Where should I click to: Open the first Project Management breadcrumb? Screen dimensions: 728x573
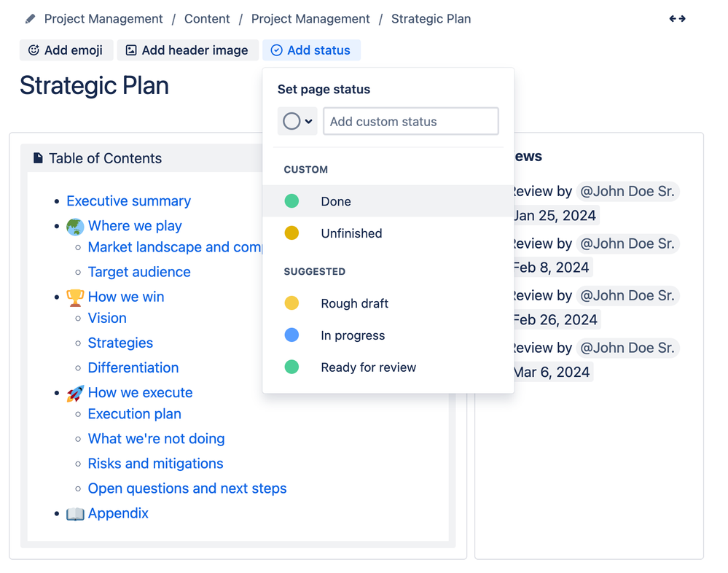pyautogui.click(x=103, y=19)
